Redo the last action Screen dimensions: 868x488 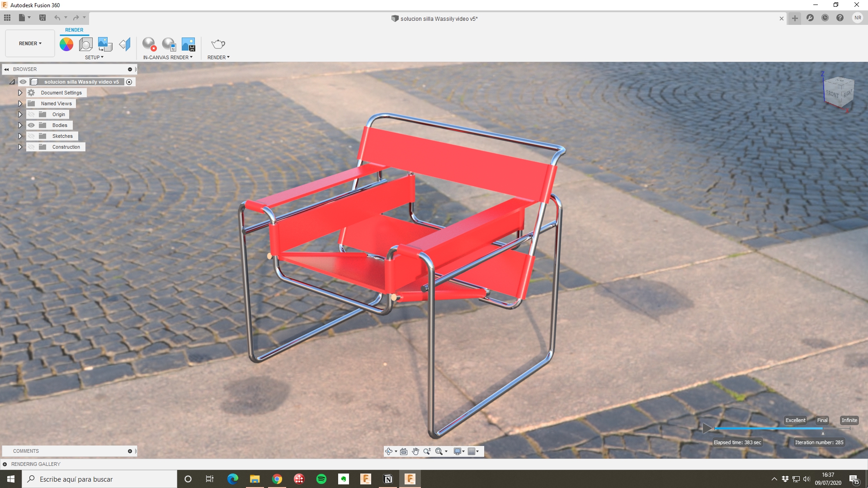[x=76, y=18]
